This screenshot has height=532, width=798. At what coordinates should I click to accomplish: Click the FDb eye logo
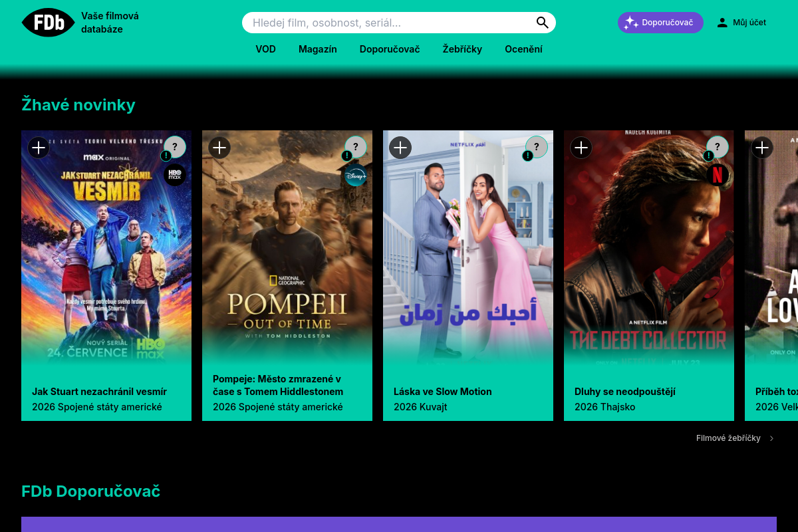pos(49,23)
